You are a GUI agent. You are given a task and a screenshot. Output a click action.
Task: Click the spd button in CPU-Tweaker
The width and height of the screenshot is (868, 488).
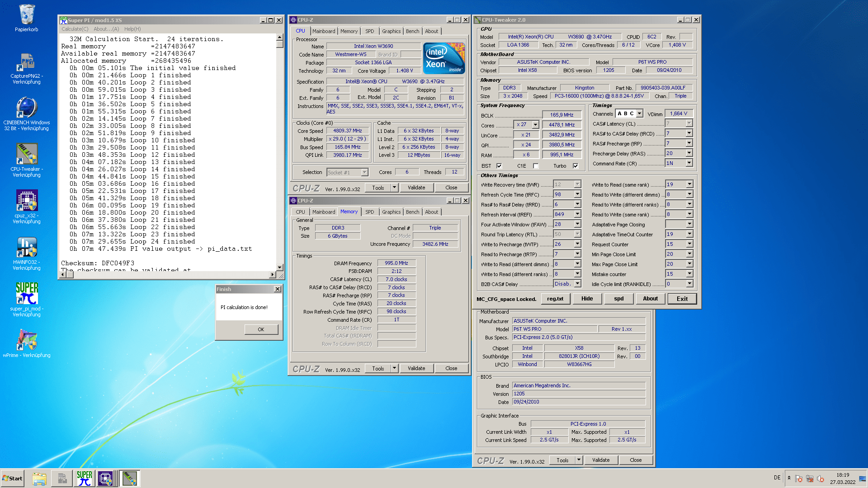pyautogui.click(x=618, y=299)
